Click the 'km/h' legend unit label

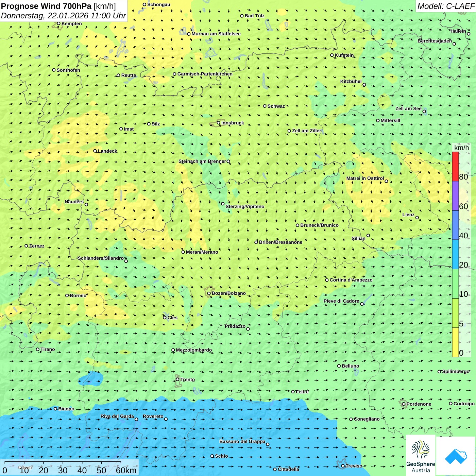click(461, 148)
